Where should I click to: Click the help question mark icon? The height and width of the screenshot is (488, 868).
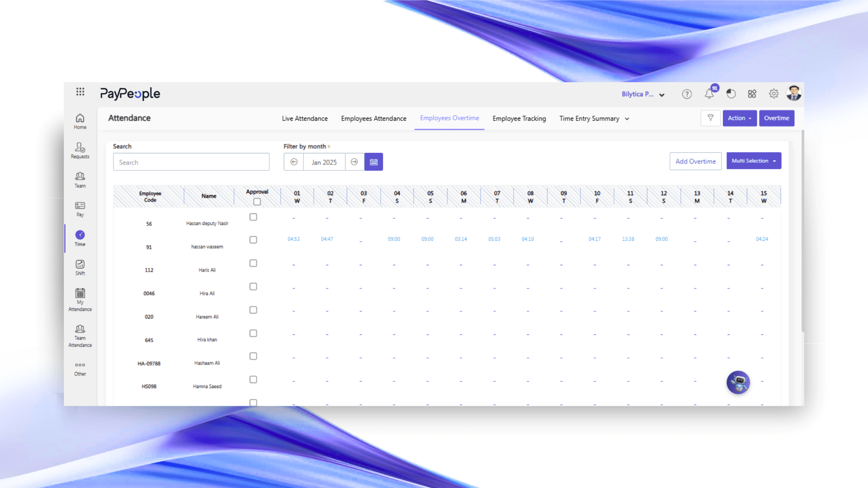687,94
